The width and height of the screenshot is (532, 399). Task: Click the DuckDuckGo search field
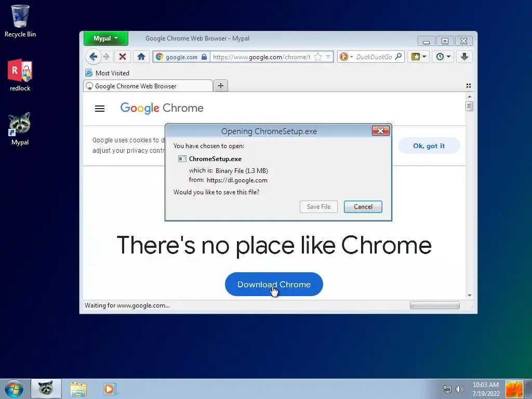(374, 57)
